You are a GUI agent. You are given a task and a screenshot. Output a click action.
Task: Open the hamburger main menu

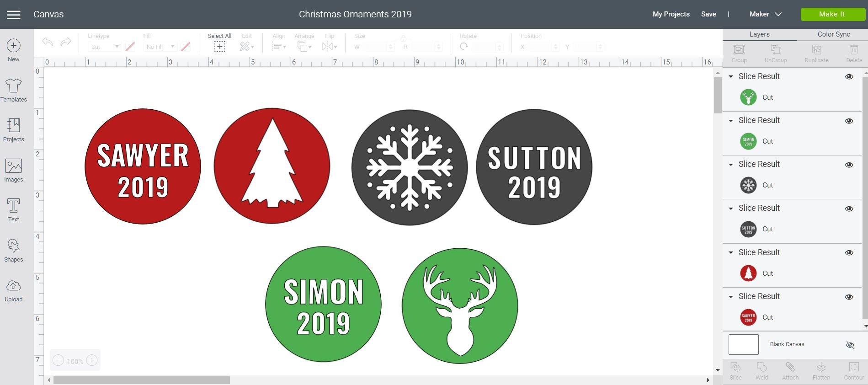14,15
